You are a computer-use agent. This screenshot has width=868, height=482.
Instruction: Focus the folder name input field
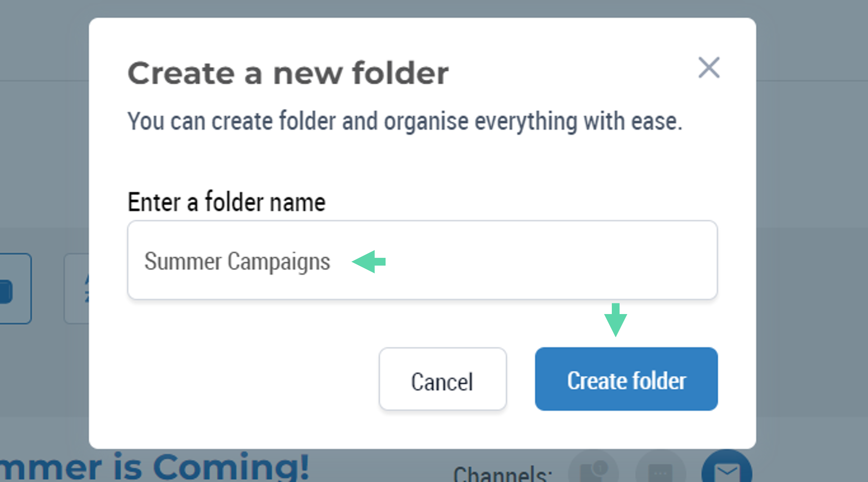422,260
